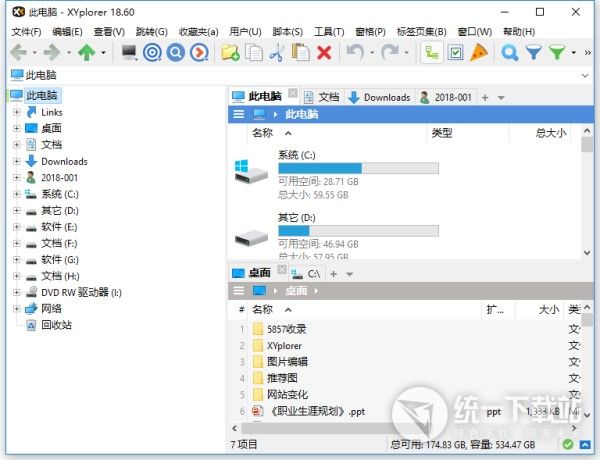Screen dimensions: 600x460
Task: Click the blue magnifier search icon
Action: point(510,52)
